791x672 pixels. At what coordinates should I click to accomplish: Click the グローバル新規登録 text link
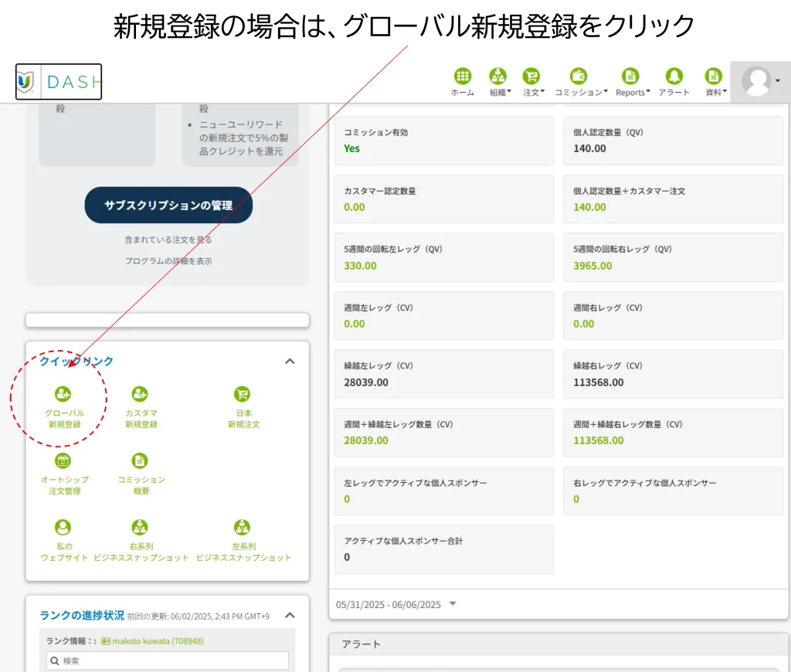[x=65, y=419]
